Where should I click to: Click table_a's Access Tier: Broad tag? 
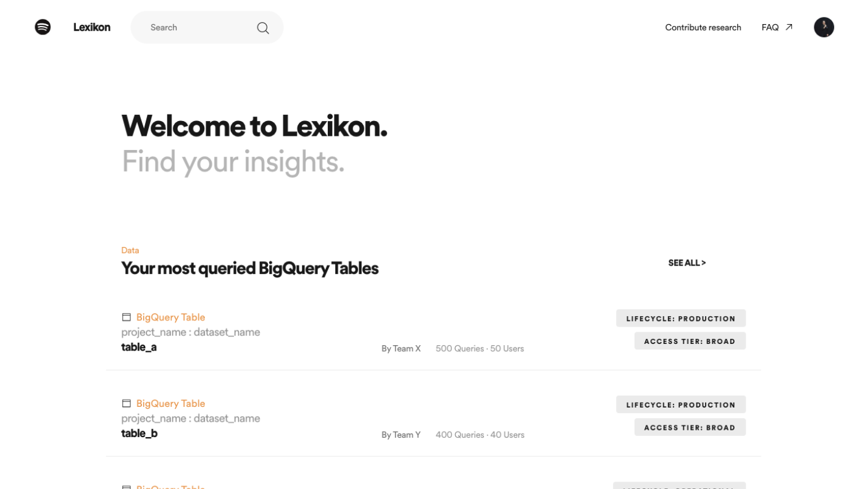pyautogui.click(x=690, y=341)
